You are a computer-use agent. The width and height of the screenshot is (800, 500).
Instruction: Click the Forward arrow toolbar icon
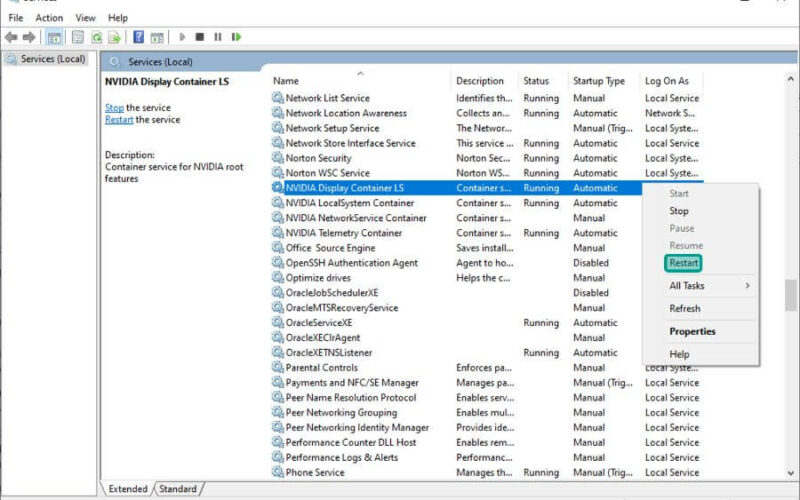click(x=29, y=37)
